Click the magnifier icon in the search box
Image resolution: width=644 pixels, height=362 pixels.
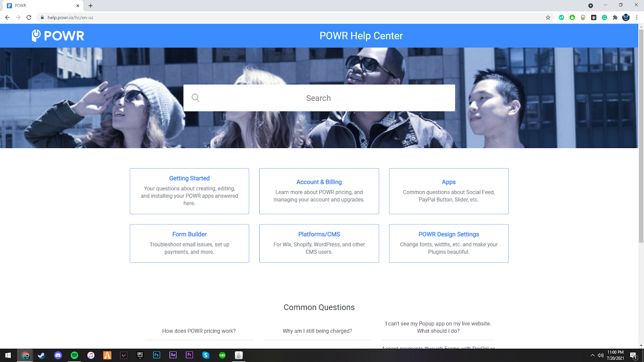(x=196, y=98)
